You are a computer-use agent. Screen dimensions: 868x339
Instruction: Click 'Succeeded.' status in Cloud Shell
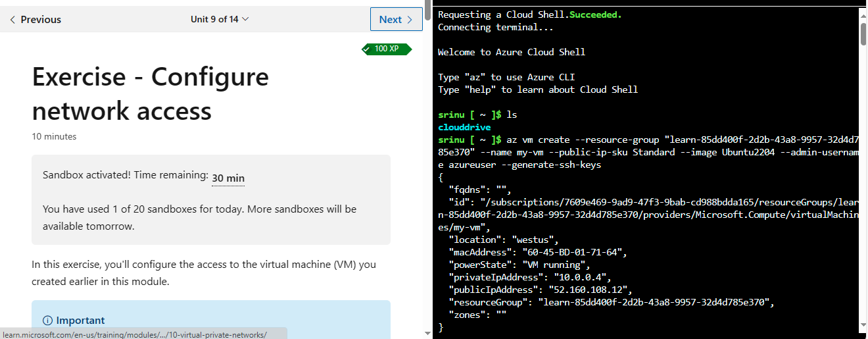[x=595, y=14]
